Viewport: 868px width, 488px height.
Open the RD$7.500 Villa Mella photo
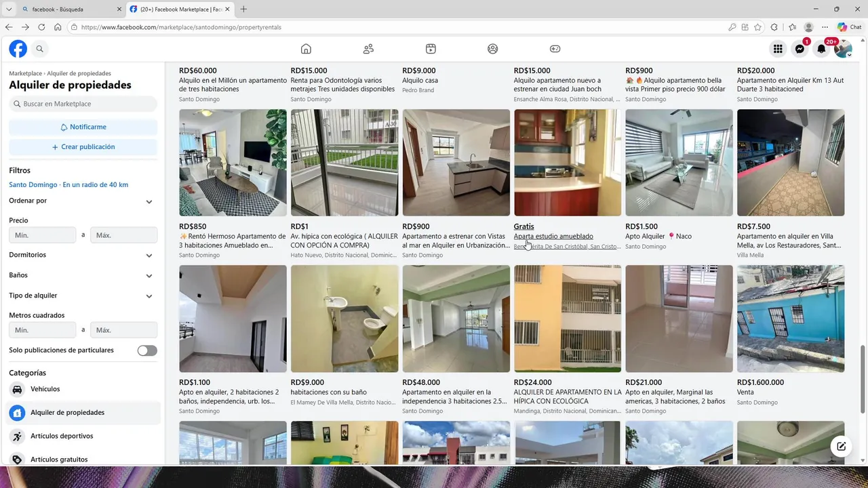pyautogui.click(x=791, y=163)
